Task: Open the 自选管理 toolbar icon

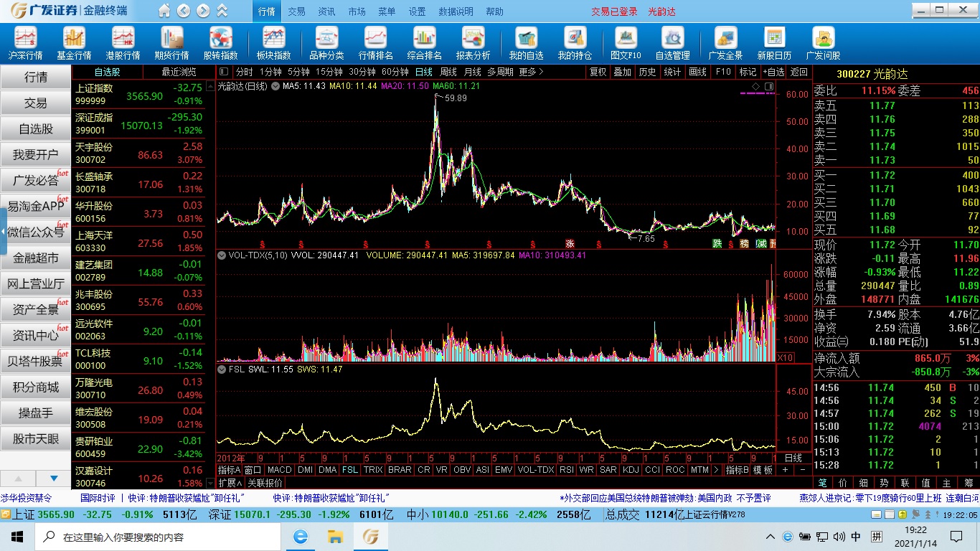Action: [672, 44]
